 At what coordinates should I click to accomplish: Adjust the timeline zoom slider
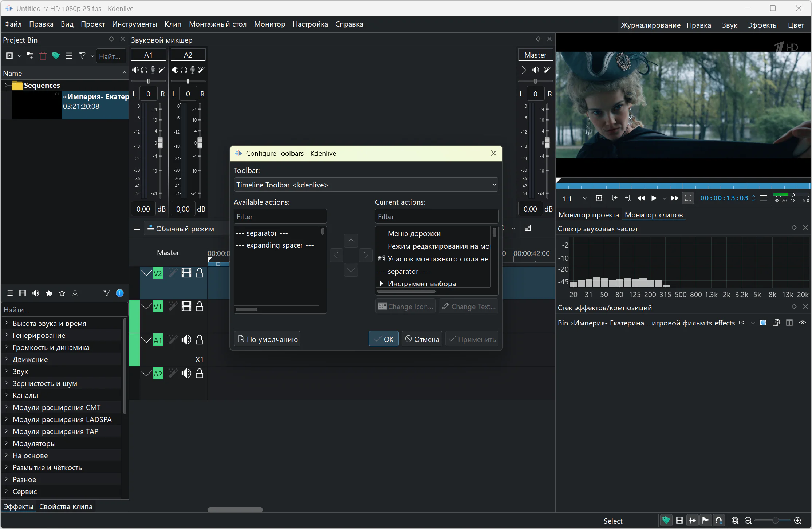[775, 521]
